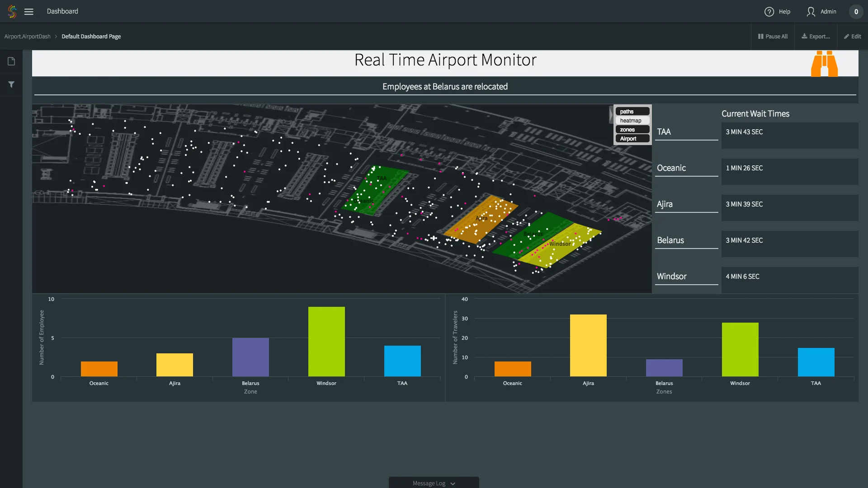Click the Oceanic employee bar
The image size is (868, 488).
point(99,369)
